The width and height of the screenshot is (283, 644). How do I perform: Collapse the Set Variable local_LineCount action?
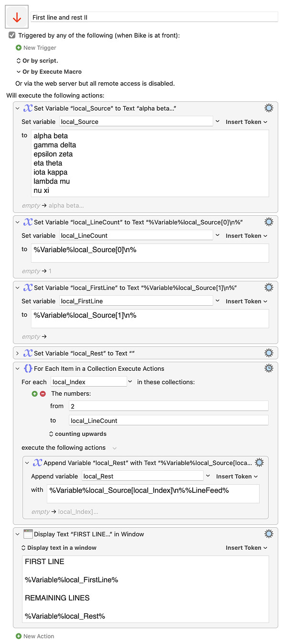[x=18, y=222]
